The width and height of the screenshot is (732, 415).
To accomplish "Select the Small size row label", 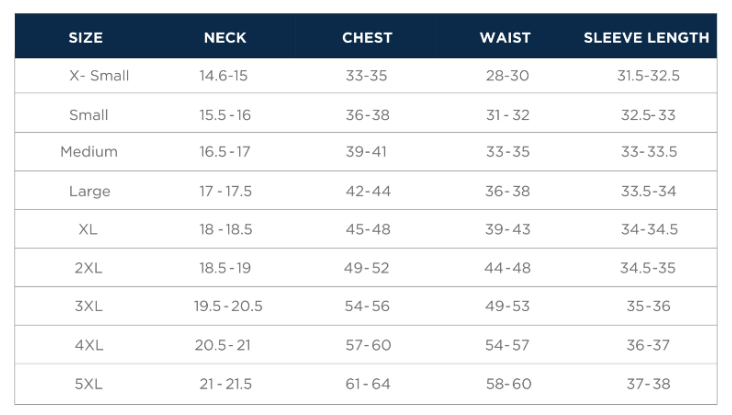I will (89, 115).
